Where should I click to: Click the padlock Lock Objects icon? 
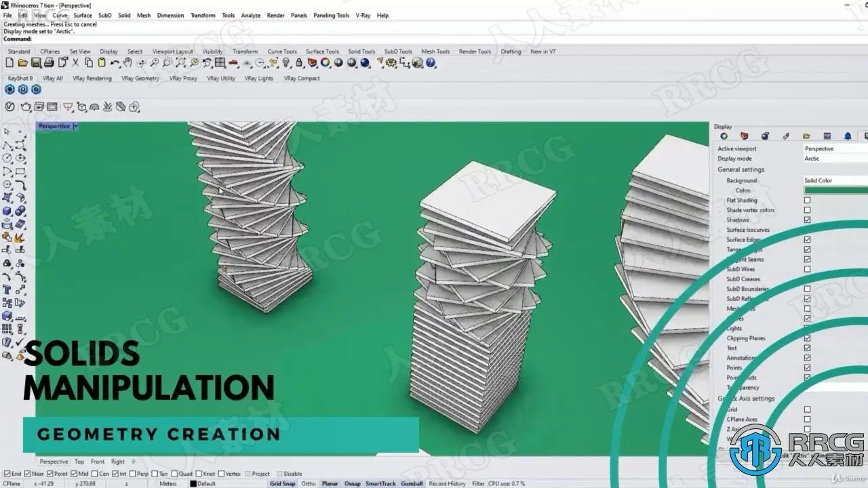[x=299, y=63]
